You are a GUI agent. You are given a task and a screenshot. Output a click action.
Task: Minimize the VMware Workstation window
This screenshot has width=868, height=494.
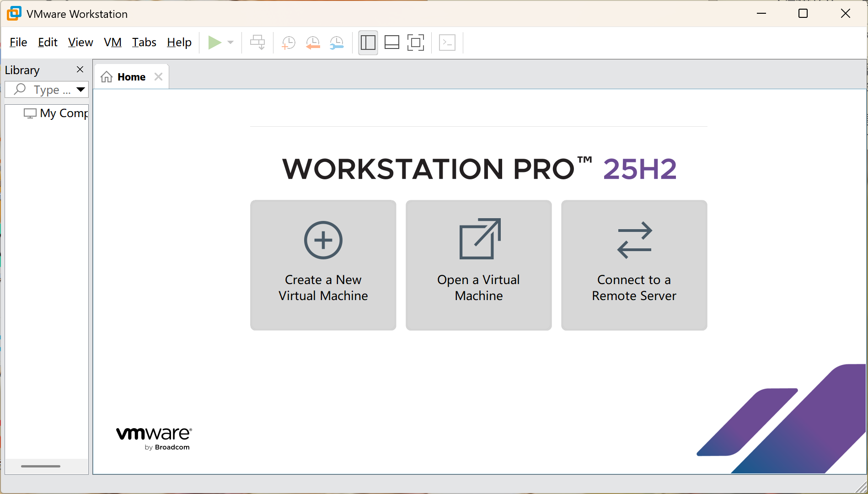tap(761, 14)
